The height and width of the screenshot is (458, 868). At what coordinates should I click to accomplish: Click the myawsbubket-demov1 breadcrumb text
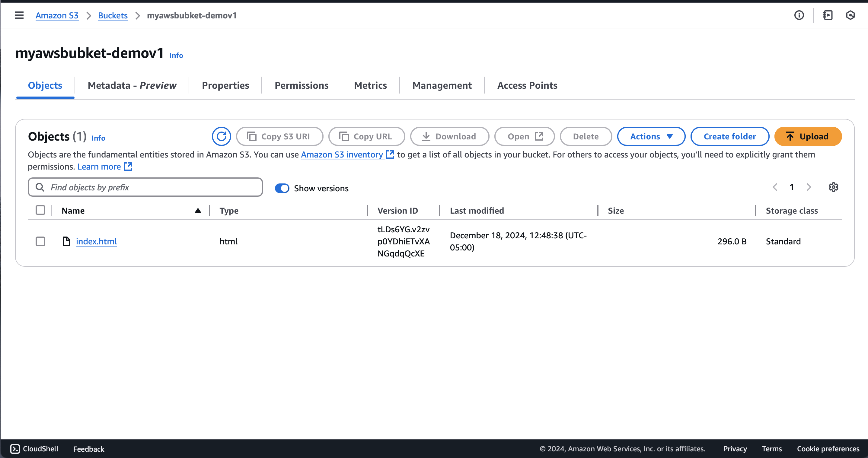(192, 15)
